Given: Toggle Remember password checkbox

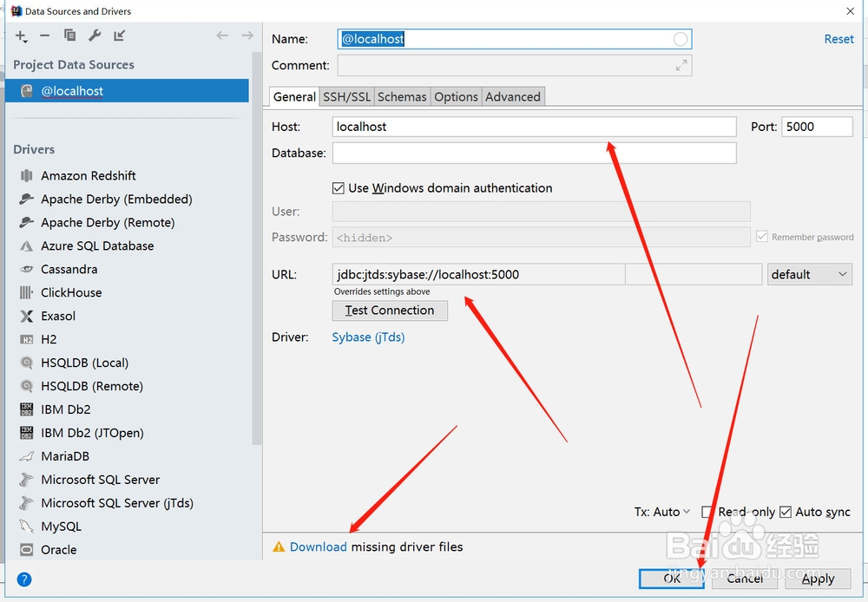Looking at the screenshot, I should pyautogui.click(x=762, y=237).
